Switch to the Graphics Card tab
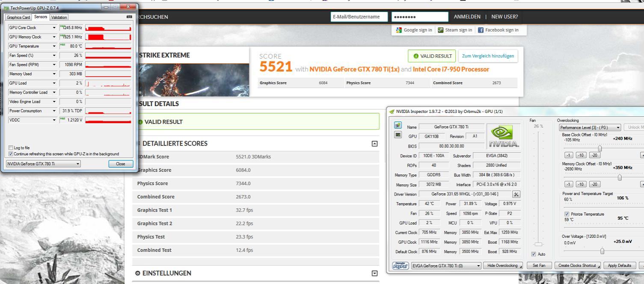The width and height of the screenshot is (644, 284). pyautogui.click(x=18, y=17)
